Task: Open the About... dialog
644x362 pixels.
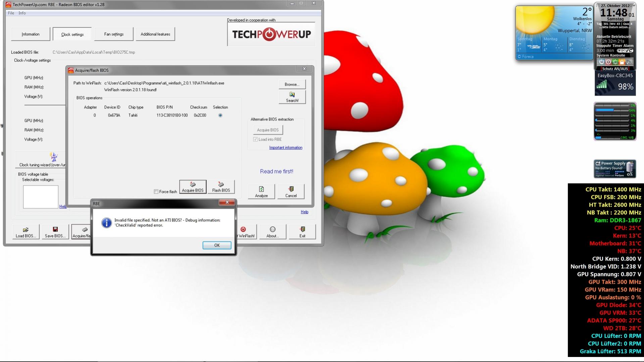Action: click(273, 232)
